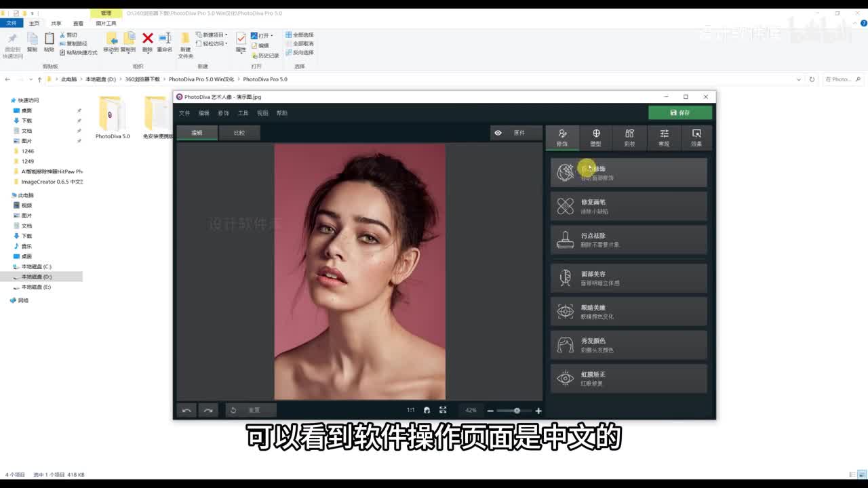This screenshot has width=868, height=488.
Task: Open the 面部美容 face sculpt tool
Action: tap(628, 278)
